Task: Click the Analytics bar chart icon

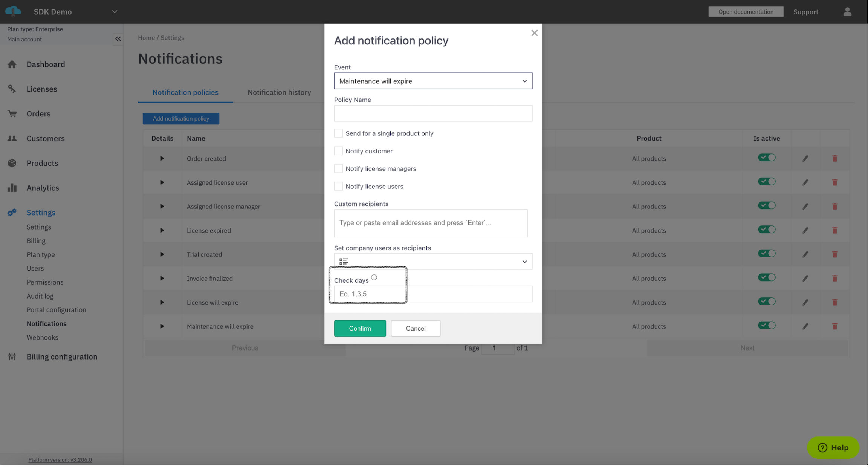Action: pyautogui.click(x=12, y=188)
